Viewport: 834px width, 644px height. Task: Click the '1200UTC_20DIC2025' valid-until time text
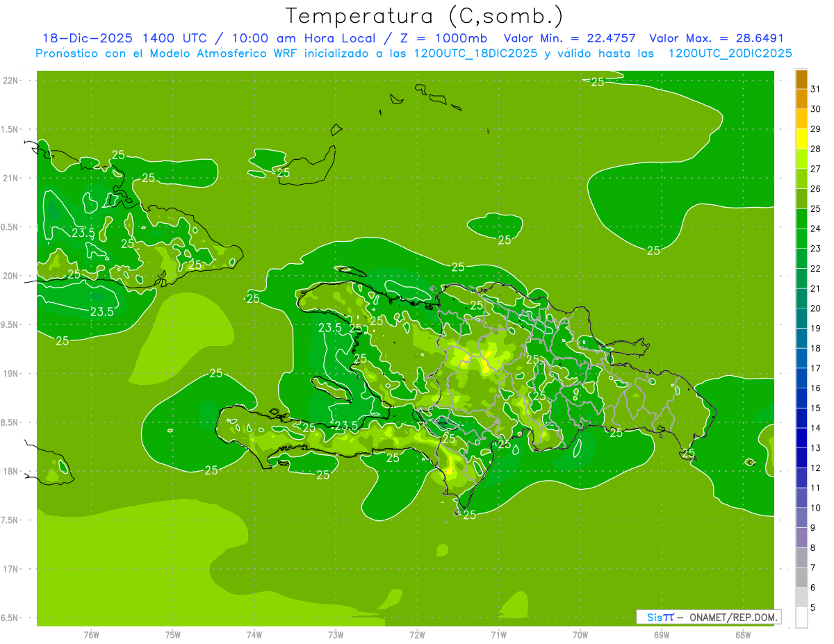[730, 53]
